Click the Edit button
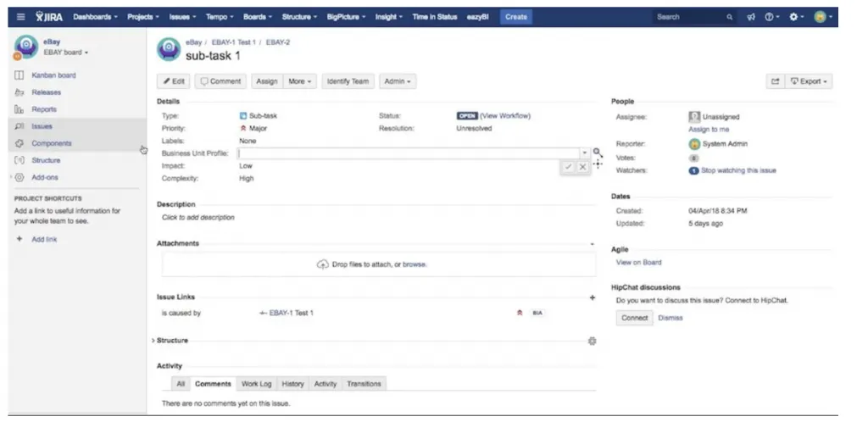This screenshot has width=868, height=433. click(x=174, y=81)
